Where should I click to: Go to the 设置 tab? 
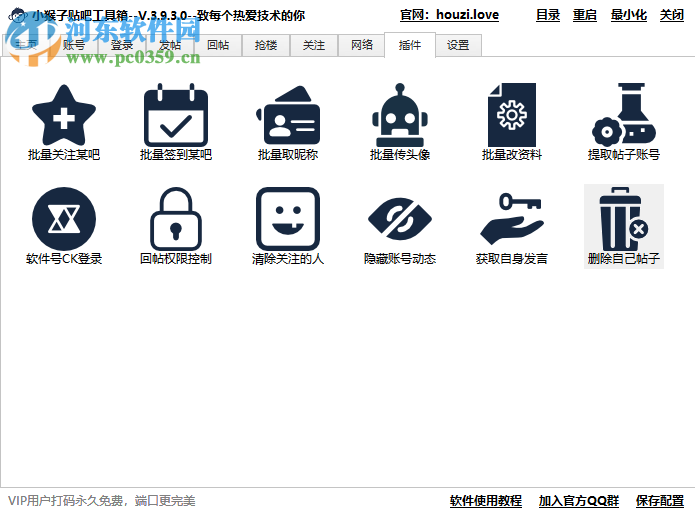pos(458,45)
